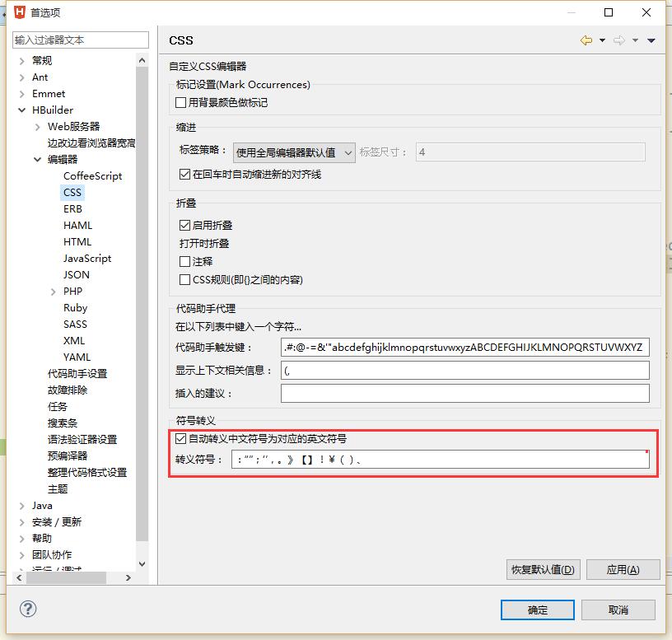Expand the Emmet tree node

click(22, 94)
